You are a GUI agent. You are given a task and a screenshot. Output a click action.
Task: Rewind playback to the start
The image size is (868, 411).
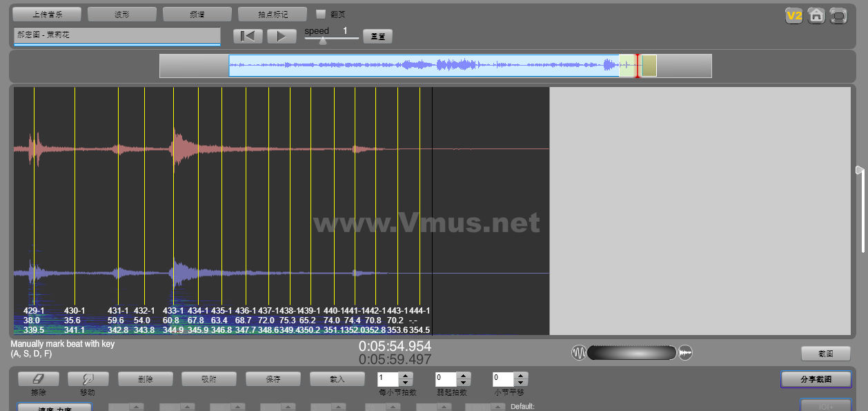(248, 36)
